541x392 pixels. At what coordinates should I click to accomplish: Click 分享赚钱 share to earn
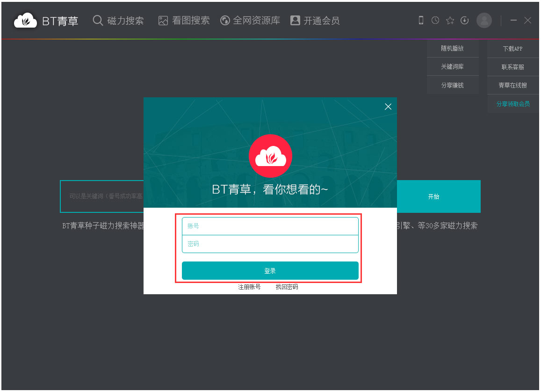click(453, 85)
